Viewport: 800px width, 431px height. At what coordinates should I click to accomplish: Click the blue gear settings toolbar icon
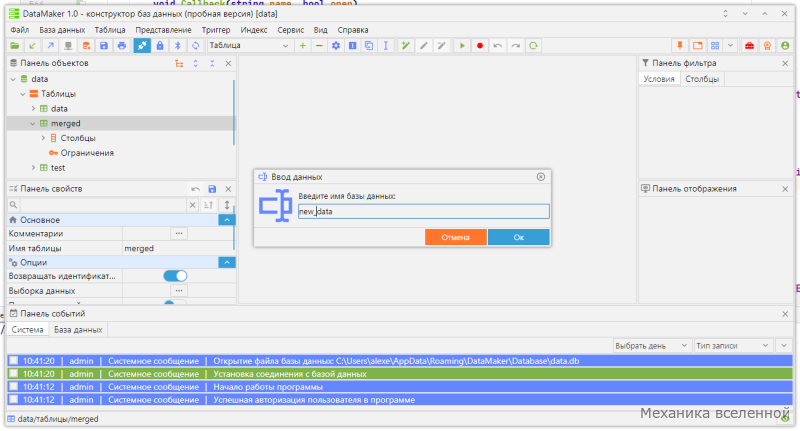[336, 46]
